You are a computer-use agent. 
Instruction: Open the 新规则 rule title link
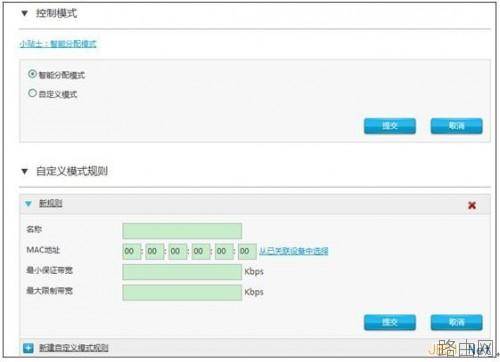[x=51, y=203]
